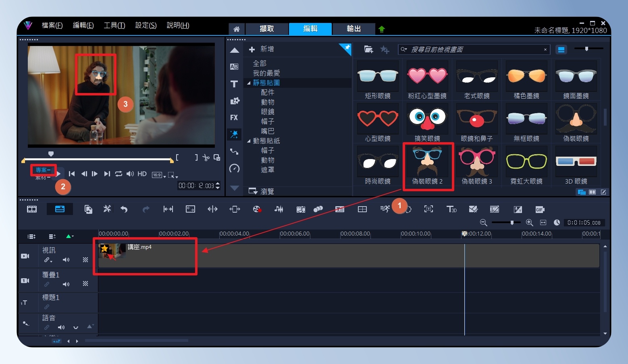
Task: Mute the 視訊 track audio
Action: (66, 260)
